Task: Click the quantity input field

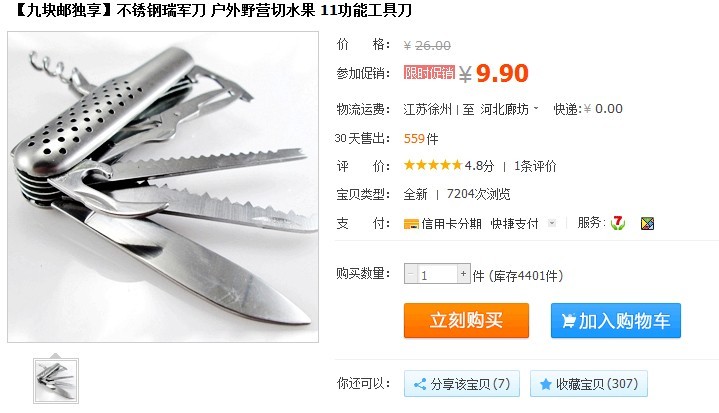Action: [437, 274]
